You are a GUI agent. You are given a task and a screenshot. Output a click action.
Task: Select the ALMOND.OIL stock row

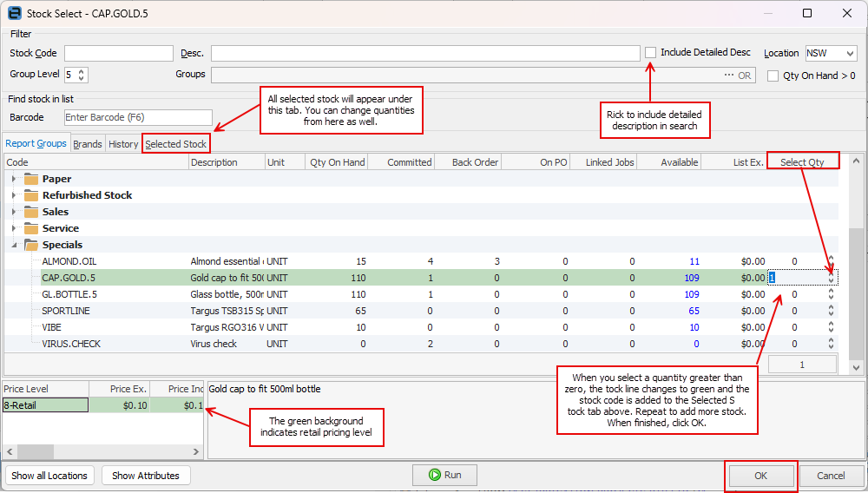421,261
